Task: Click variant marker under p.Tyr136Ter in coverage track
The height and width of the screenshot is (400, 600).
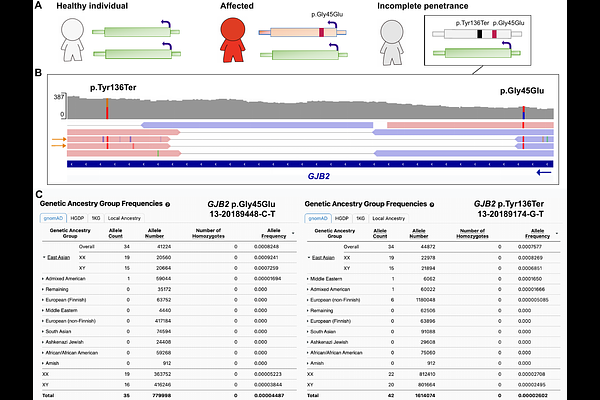Action: 107,108
